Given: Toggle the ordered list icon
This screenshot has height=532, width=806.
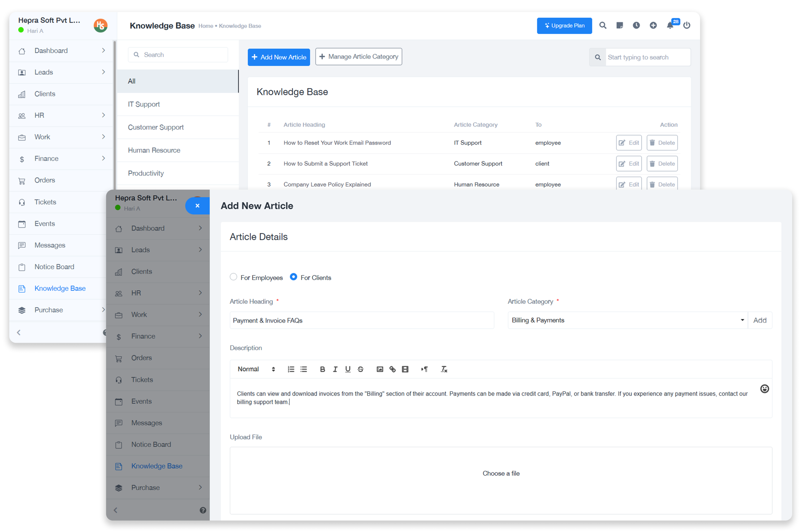Looking at the screenshot, I should tap(291, 369).
